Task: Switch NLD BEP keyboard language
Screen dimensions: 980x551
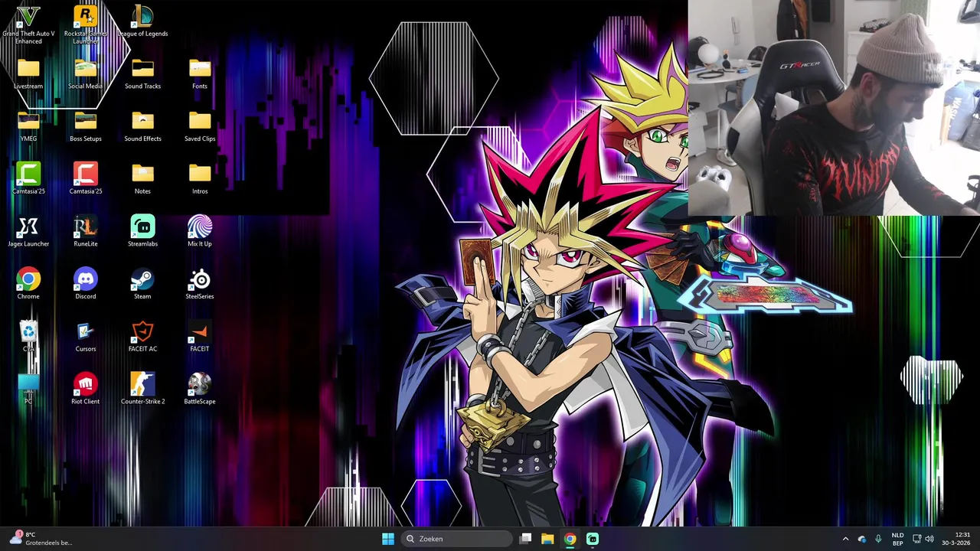Action: (x=897, y=539)
